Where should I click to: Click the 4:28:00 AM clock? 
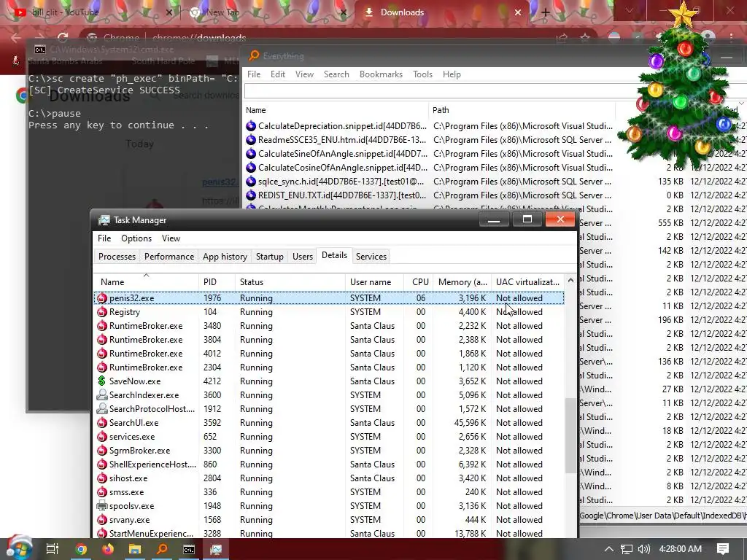(681, 549)
